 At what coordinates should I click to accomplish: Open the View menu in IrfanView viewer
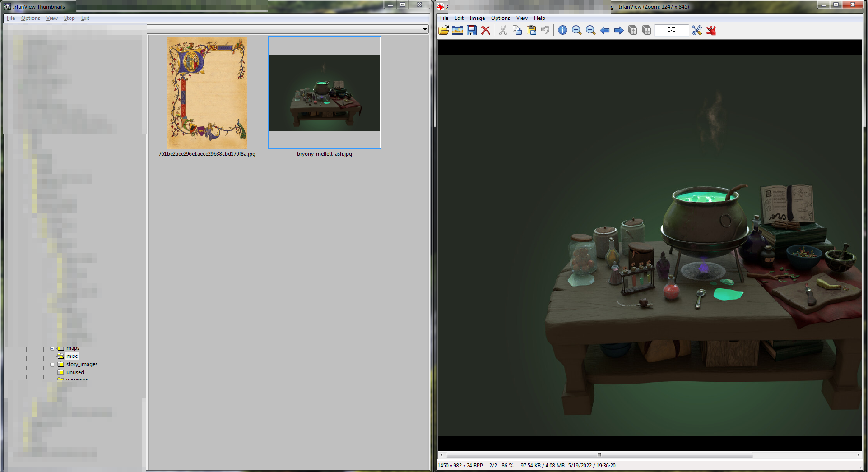coord(522,18)
